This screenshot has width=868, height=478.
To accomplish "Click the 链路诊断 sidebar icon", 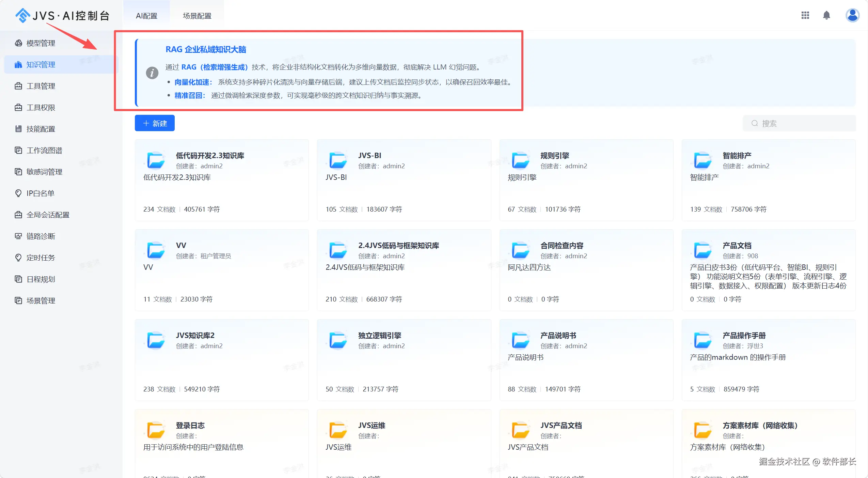I will [x=18, y=236].
